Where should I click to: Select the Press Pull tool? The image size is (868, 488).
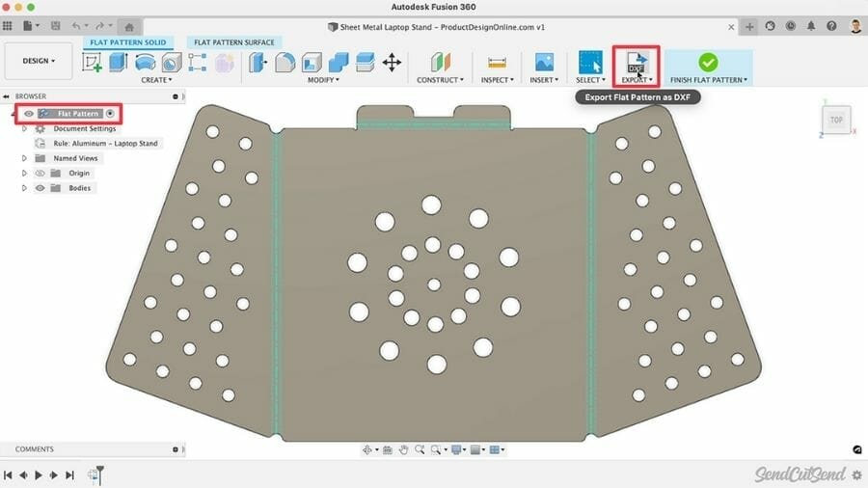(x=258, y=62)
